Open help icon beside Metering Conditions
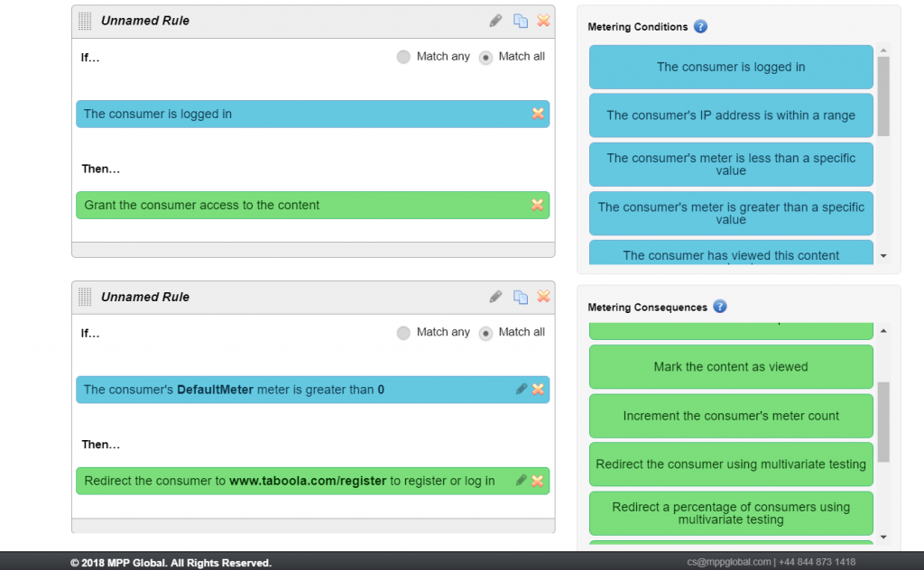The image size is (924, 570). click(700, 27)
